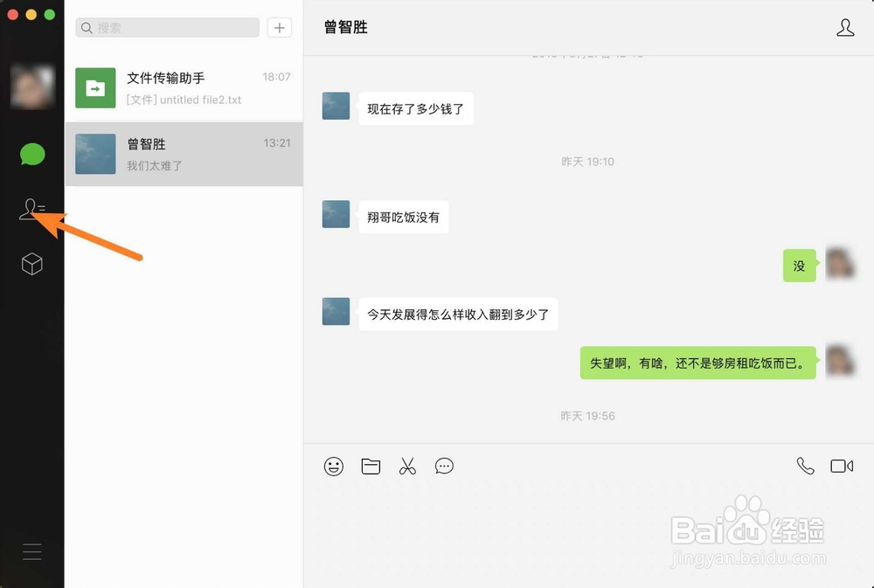Open the Chats green bubble icon
This screenshot has width=874, height=588.
click(32, 154)
